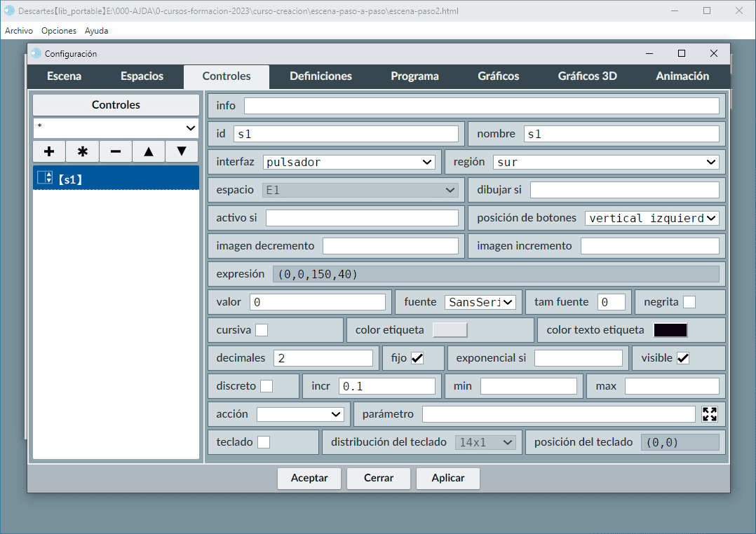
Task: Click the spinner icon beside s1 in the list
Action: click(45, 179)
